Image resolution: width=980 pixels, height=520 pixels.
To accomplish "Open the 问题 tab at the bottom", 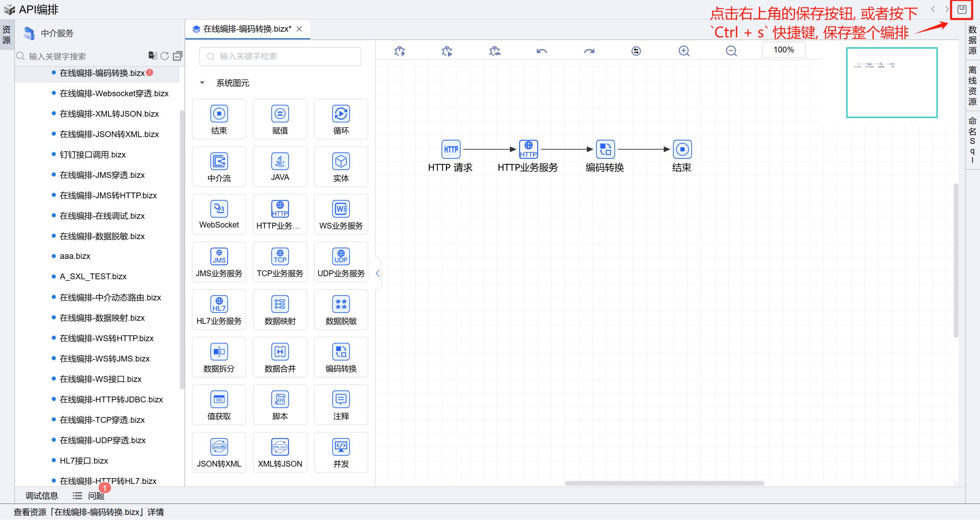I will pyautogui.click(x=96, y=496).
